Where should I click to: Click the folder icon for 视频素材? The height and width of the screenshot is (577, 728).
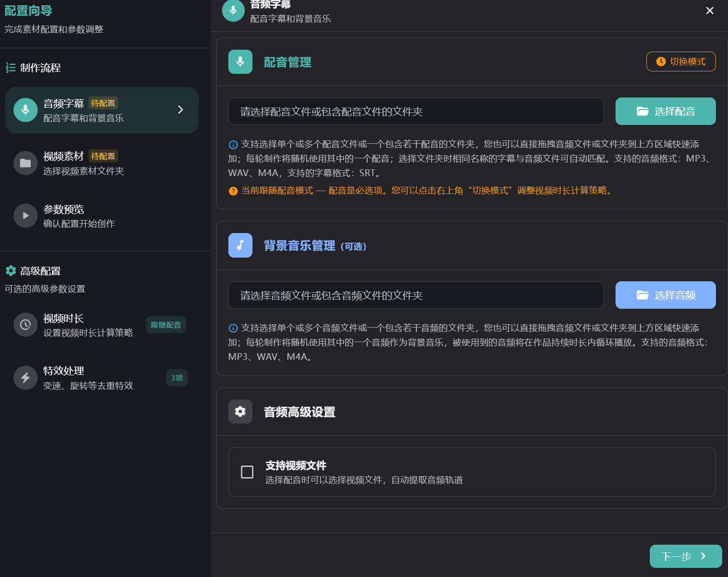[x=26, y=163]
